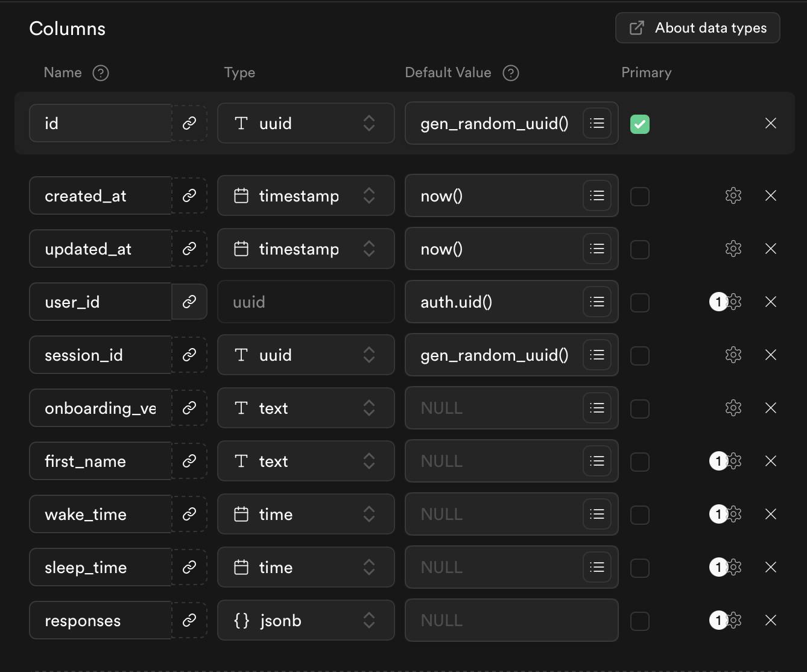Open the onboarding_ve column text type dropdown
Image resolution: width=807 pixels, height=672 pixels.
click(x=305, y=408)
